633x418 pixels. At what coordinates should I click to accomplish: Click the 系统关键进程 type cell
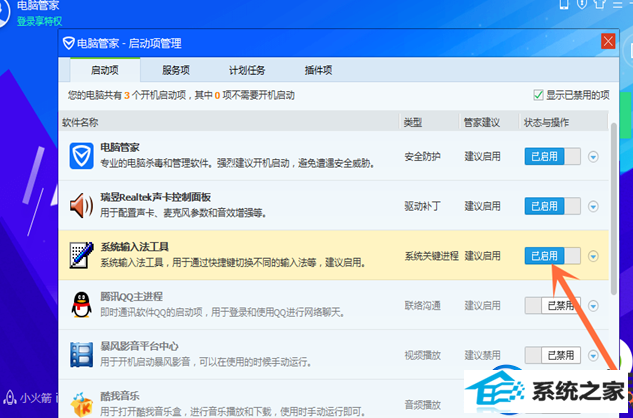(432, 256)
